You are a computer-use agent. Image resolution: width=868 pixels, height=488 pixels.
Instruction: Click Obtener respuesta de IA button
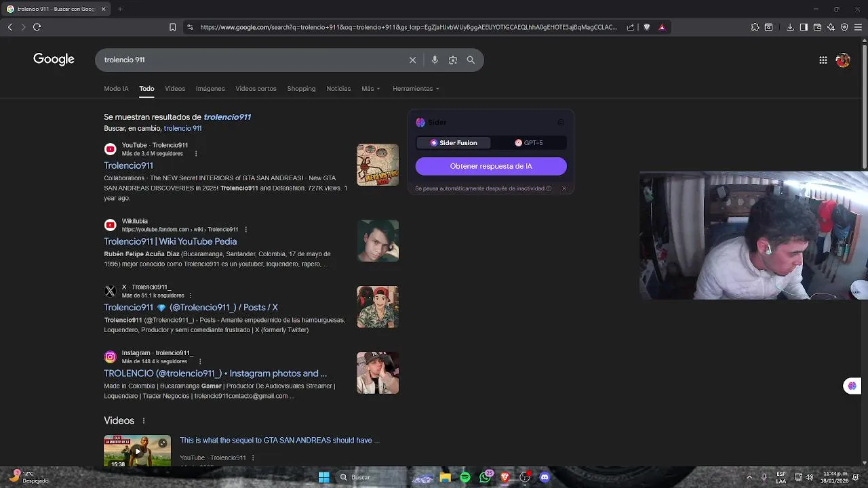click(x=491, y=166)
